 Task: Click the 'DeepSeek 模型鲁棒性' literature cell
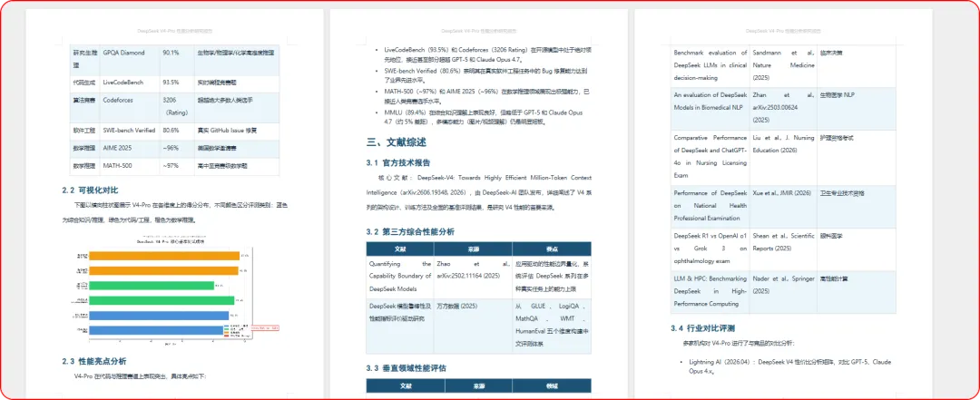tap(400, 327)
